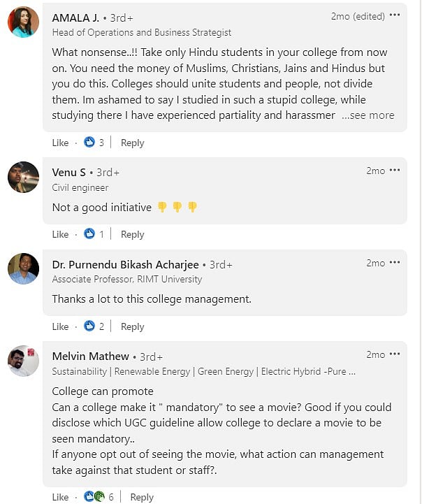Like AMALA J.'s comment
This screenshot has height=504, width=422.
click(x=60, y=143)
